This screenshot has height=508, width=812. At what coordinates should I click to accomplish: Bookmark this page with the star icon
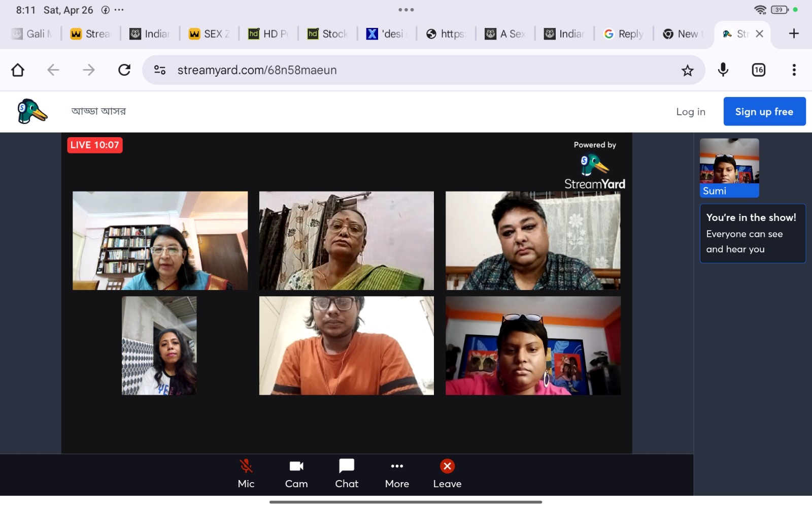pyautogui.click(x=687, y=70)
